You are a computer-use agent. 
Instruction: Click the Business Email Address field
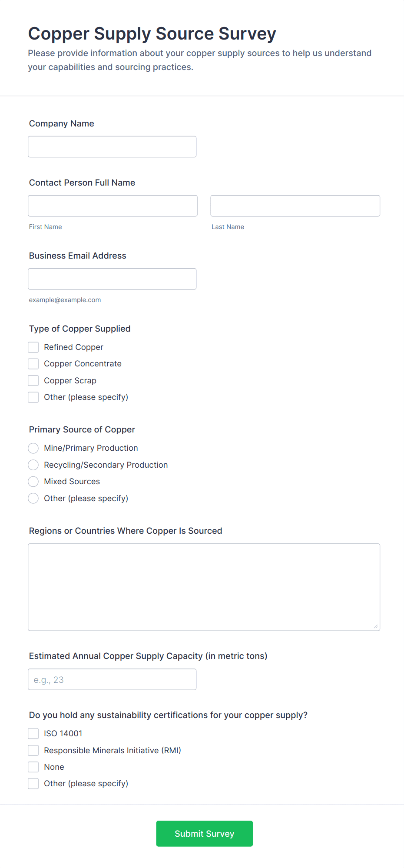click(x=112, y=279)
